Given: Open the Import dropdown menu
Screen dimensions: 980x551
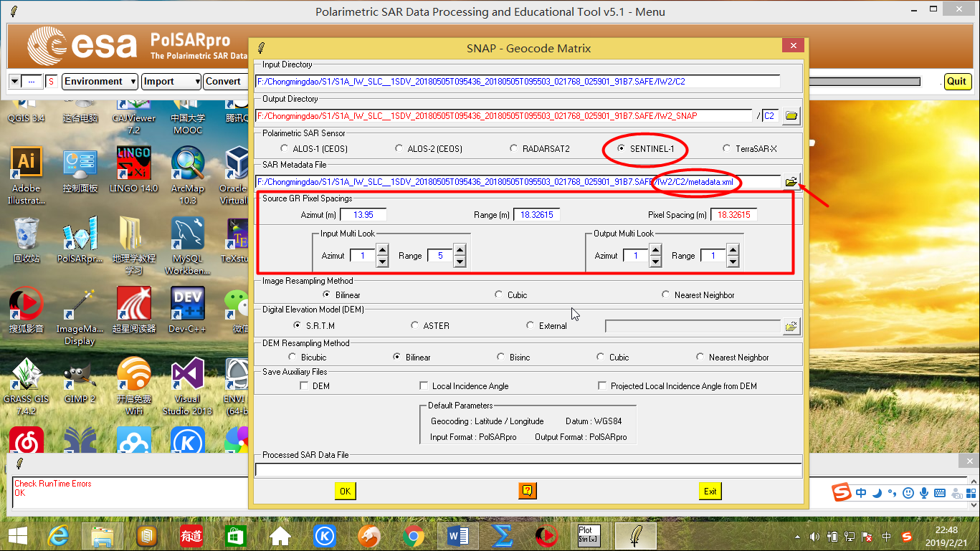Looking at the screenshot, I should point(171,82).
